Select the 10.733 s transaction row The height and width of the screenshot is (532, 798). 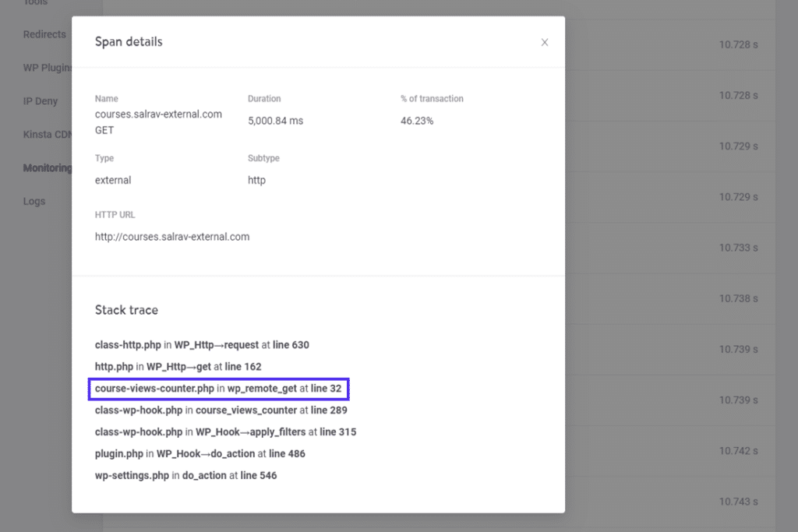[738, 248]
